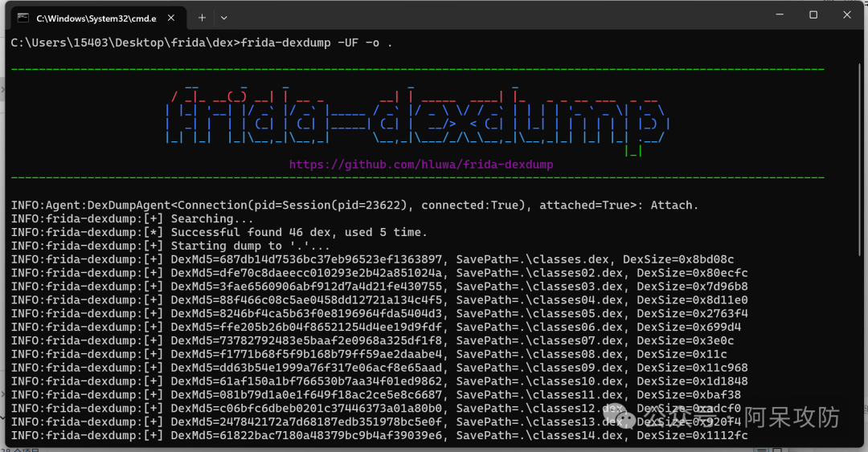The width and height of the screenshot is (868, 452).
Task: Click DexMd5=dfe70c8daeecc010293e2b42a851024a hash
Action: [306, 273]
